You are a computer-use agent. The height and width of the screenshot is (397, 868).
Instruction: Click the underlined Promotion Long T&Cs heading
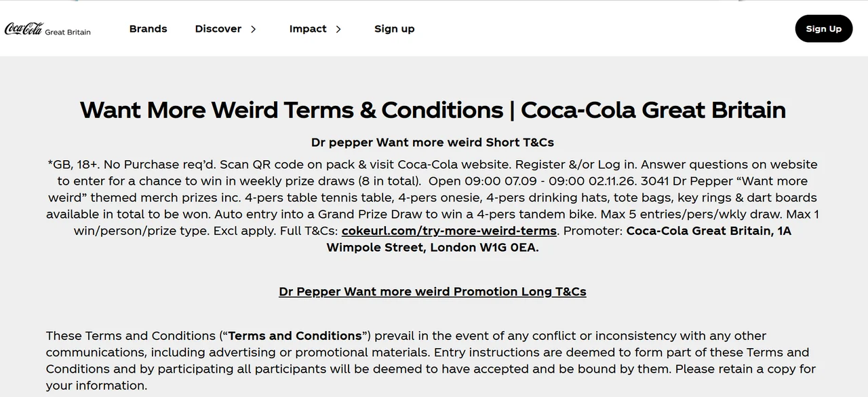pos(433,291)
